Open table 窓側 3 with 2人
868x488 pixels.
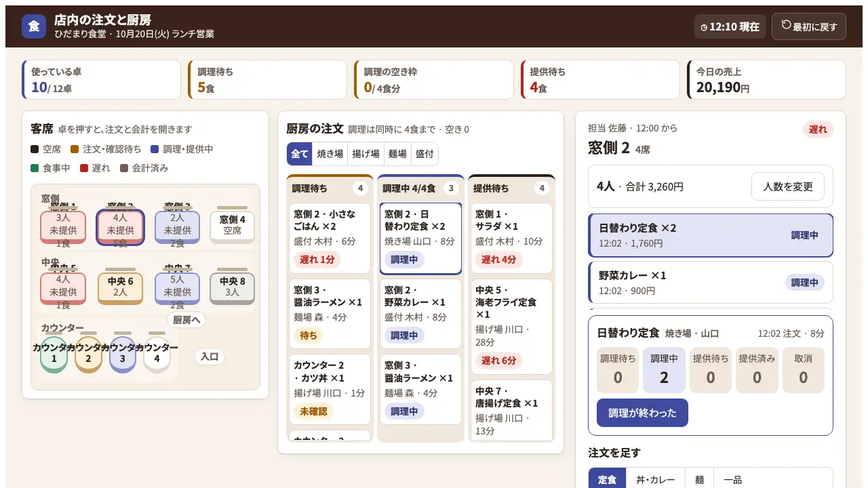click(x=178, y=227)
